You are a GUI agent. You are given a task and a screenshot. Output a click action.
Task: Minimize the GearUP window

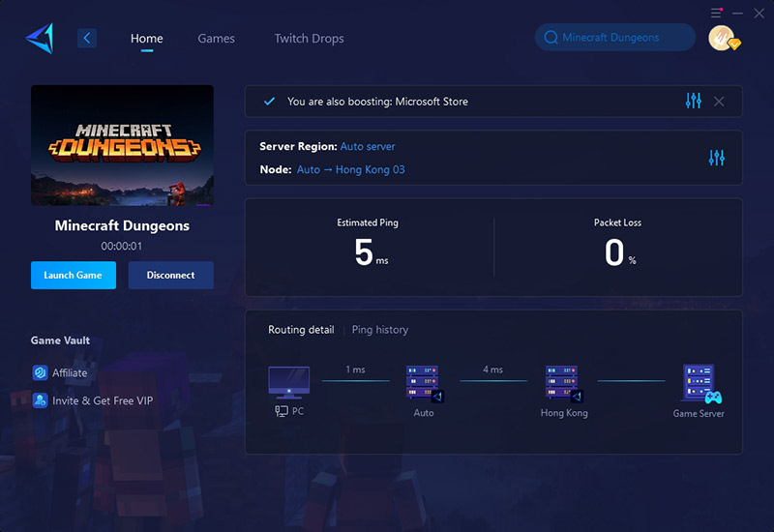coord(737,14)
